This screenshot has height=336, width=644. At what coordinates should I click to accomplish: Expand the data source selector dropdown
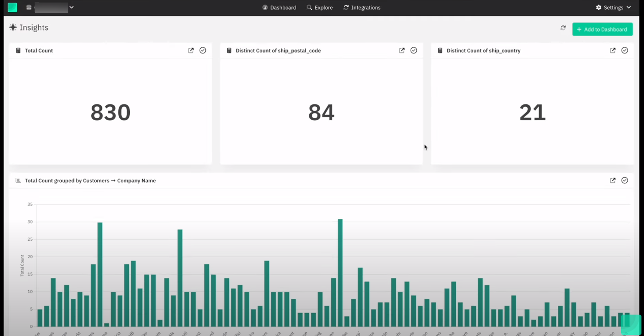(71, 7)
